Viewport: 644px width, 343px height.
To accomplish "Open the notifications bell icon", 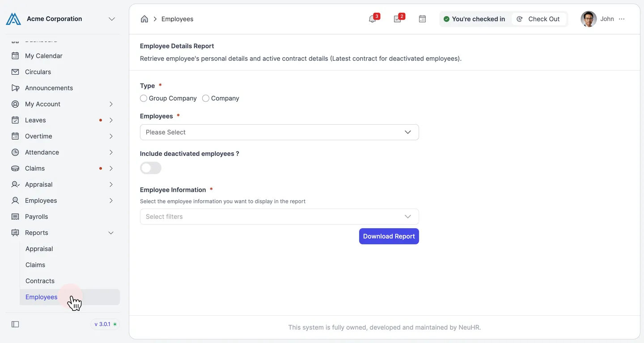I will coord(373,19).
